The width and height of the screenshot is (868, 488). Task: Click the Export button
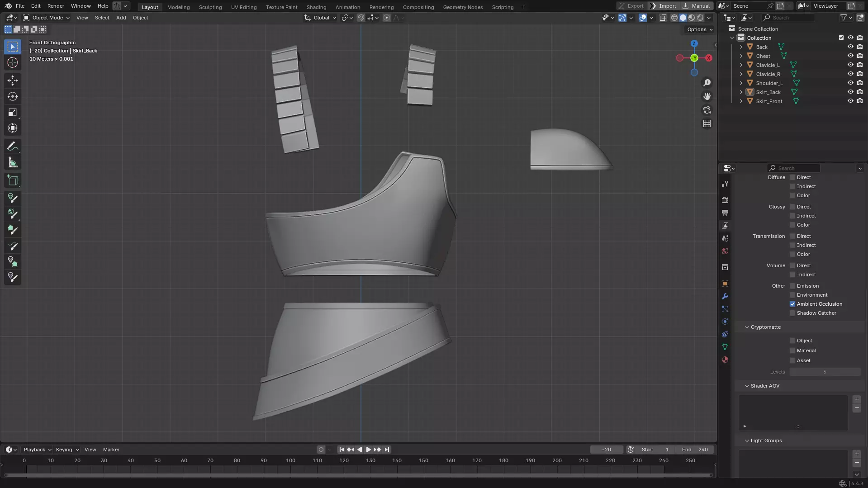click(x=631, y=6)
